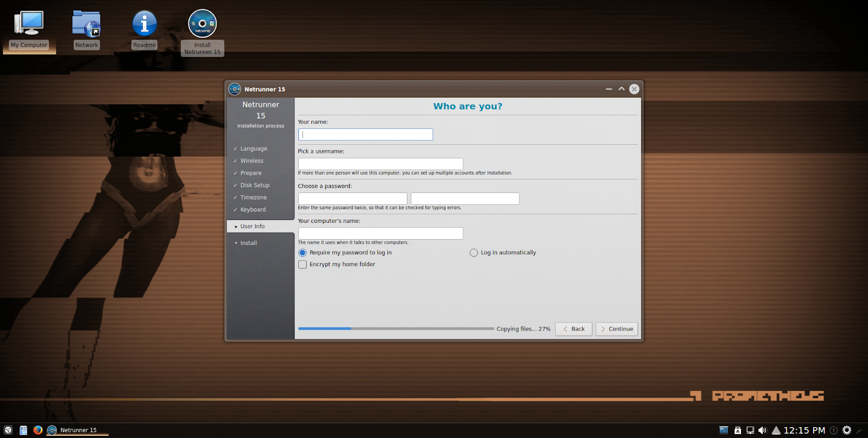The width and height of the screenshot is (868, 438).
Task: Maximize the Netrunner 15 installer window
Action: click(621, 89)
